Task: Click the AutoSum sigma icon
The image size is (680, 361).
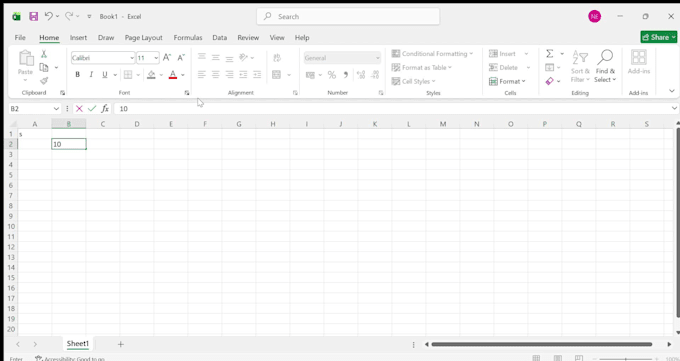Action: pos(549,54)
